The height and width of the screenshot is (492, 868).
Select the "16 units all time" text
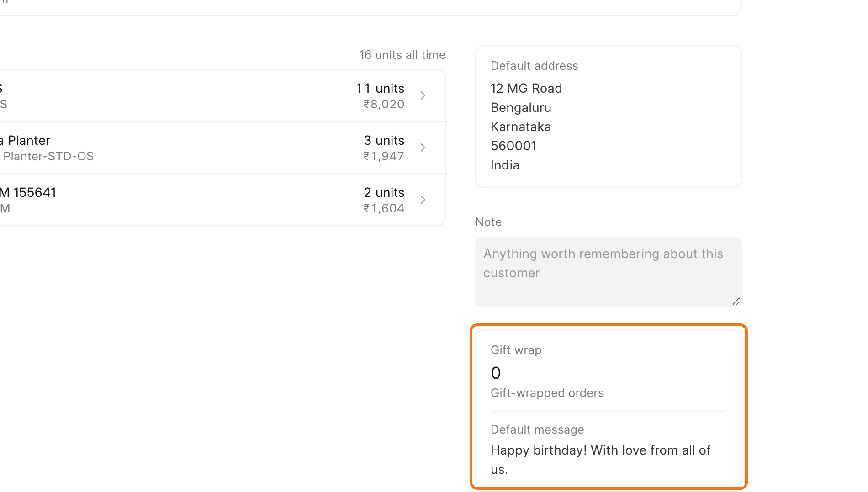point(402,55)
